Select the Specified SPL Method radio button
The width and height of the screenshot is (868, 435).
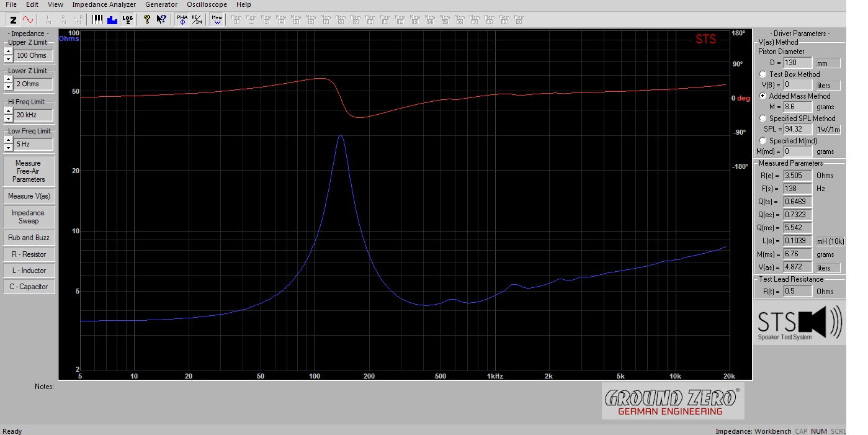(x=763, y=119)
